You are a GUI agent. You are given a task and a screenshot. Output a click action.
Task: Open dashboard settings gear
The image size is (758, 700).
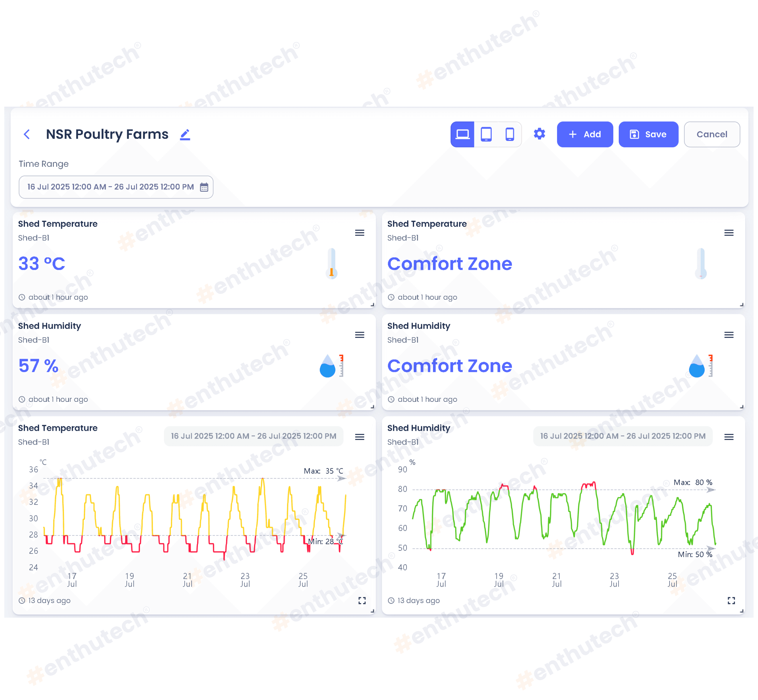tap(539, 134)
